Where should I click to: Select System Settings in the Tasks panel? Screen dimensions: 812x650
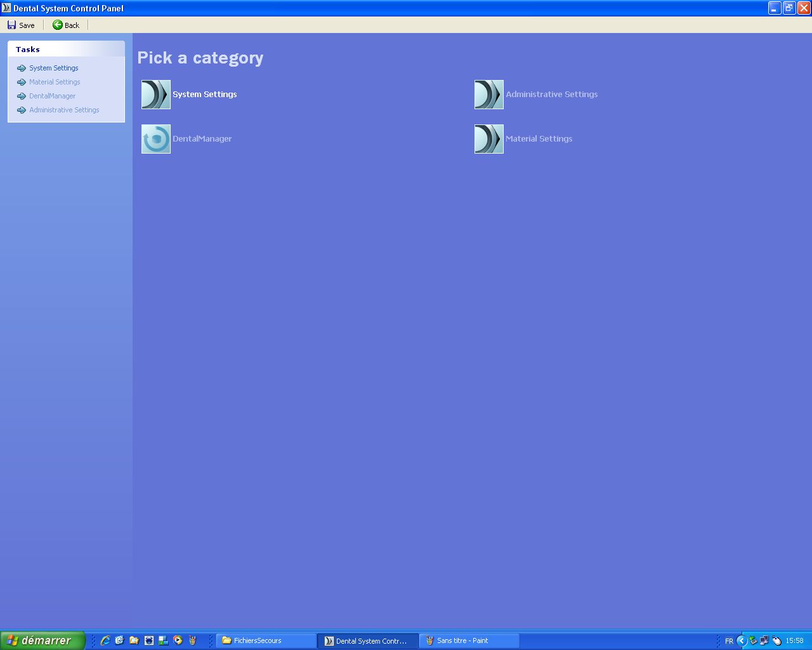coord(54,68)
